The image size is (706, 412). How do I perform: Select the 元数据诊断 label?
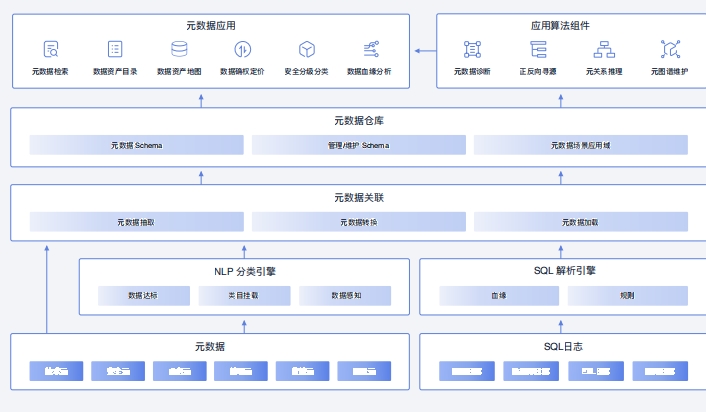pos(472,72)
